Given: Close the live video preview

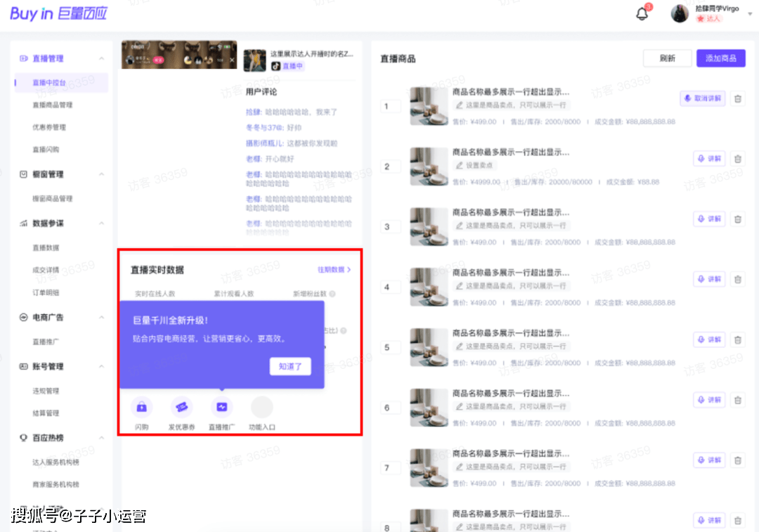Looking at the screenshot, I should tap(232, 60).
